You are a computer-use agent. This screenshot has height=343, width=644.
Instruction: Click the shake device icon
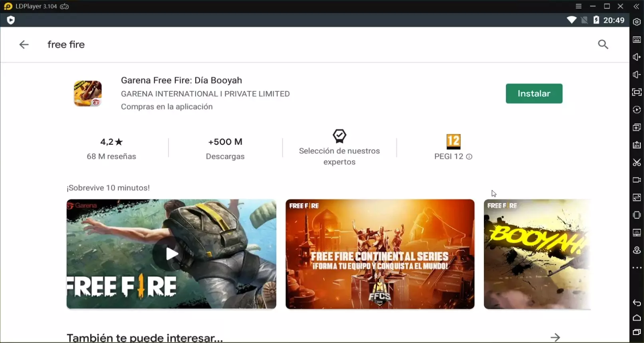637,215
